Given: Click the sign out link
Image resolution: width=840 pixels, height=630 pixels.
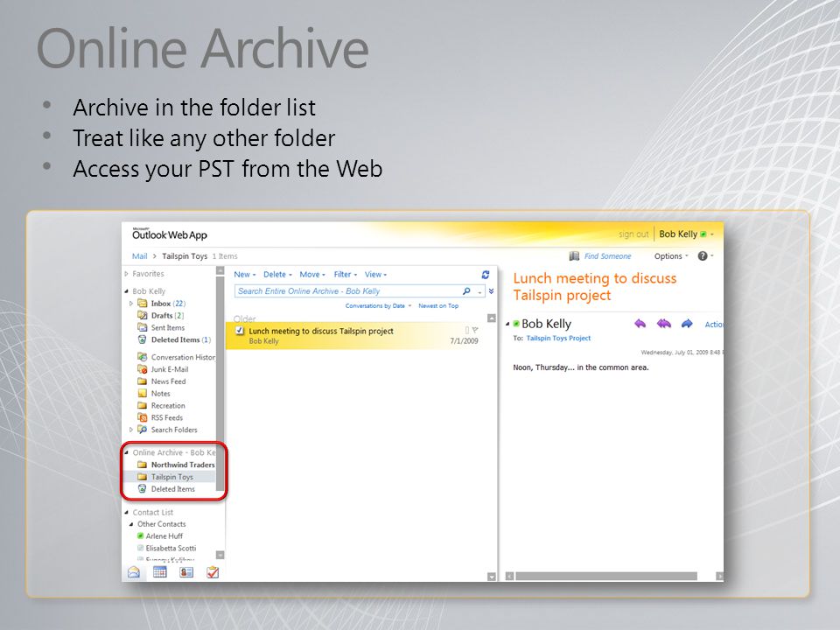Looking at the screenshot, I should tap(633, 234).
